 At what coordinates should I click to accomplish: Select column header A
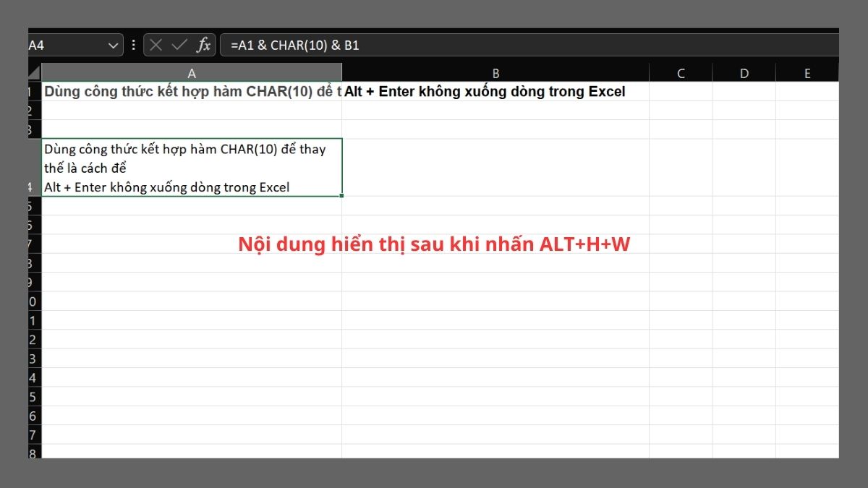click(x=192, y=72)
